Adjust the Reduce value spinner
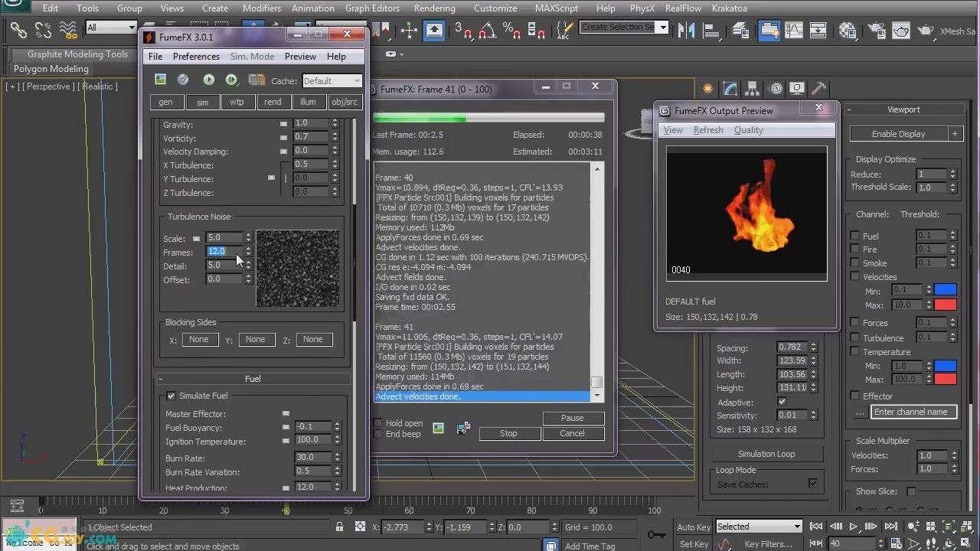This screenshot has height=551, width=980. coord(952,174)
